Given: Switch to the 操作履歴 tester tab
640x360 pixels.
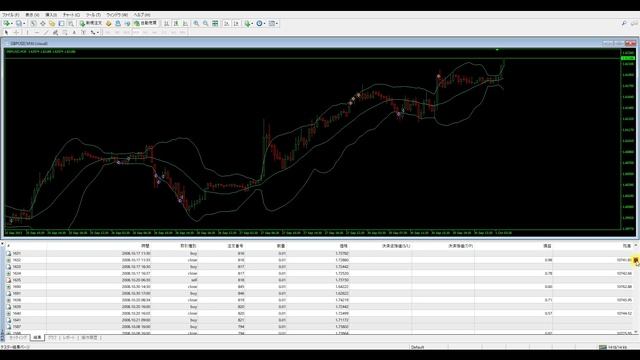Looking at the screenshot, I should [89, 338].
